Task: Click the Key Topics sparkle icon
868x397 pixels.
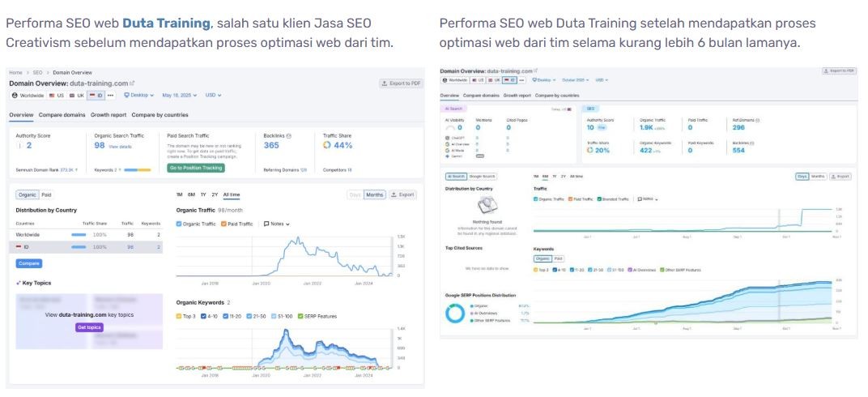Action: click(19, 283)
